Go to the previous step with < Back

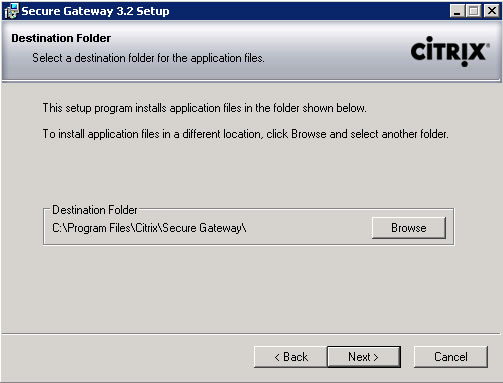point(291,357)
